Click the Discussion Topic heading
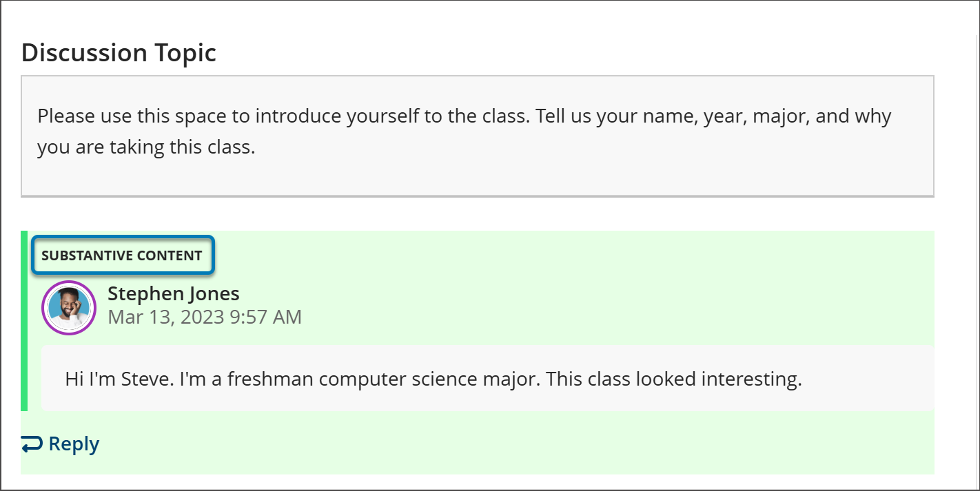980x491 pixels. (x=119, y=52)
